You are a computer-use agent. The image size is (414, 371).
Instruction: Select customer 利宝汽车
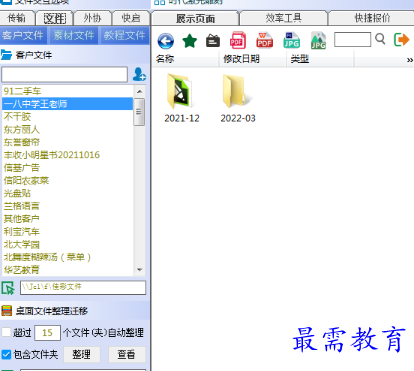tap(67, 231)
